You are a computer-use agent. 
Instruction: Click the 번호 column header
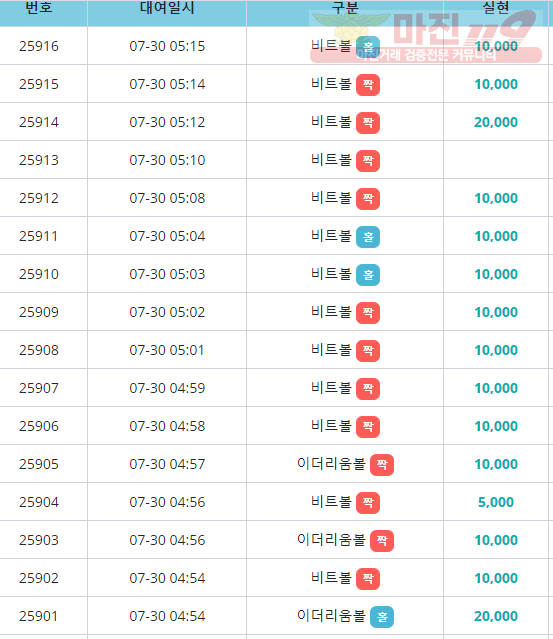coord(39,7)
